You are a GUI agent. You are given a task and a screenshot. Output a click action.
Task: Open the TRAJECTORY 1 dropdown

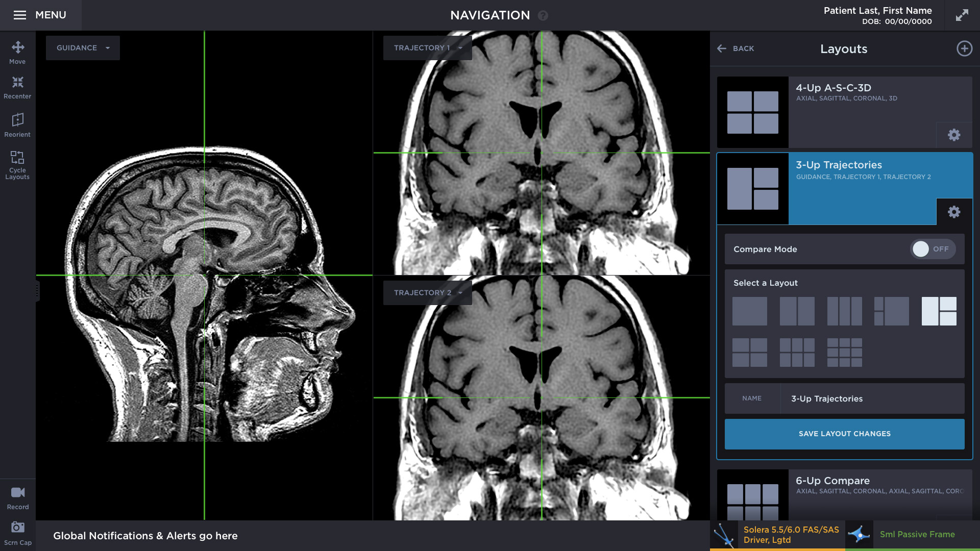coord(427,48)
